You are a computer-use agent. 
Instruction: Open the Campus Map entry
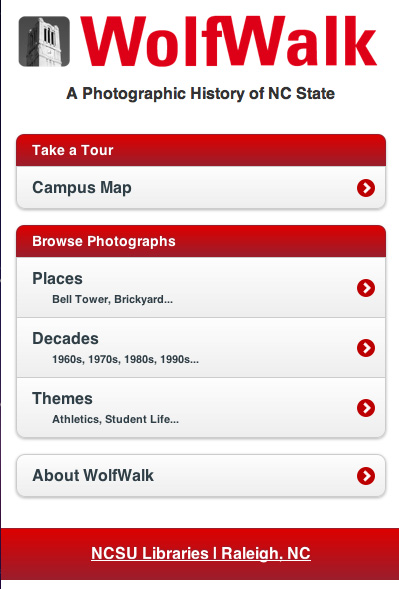click(201, 187)
